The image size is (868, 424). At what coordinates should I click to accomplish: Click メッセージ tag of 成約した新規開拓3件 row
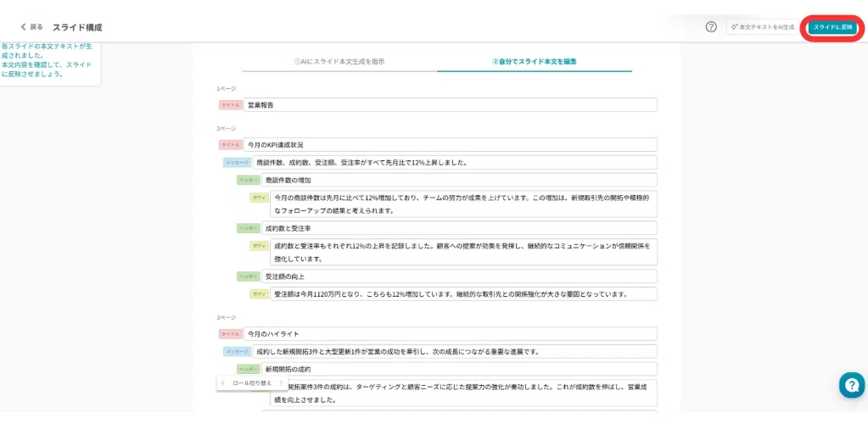237,351
